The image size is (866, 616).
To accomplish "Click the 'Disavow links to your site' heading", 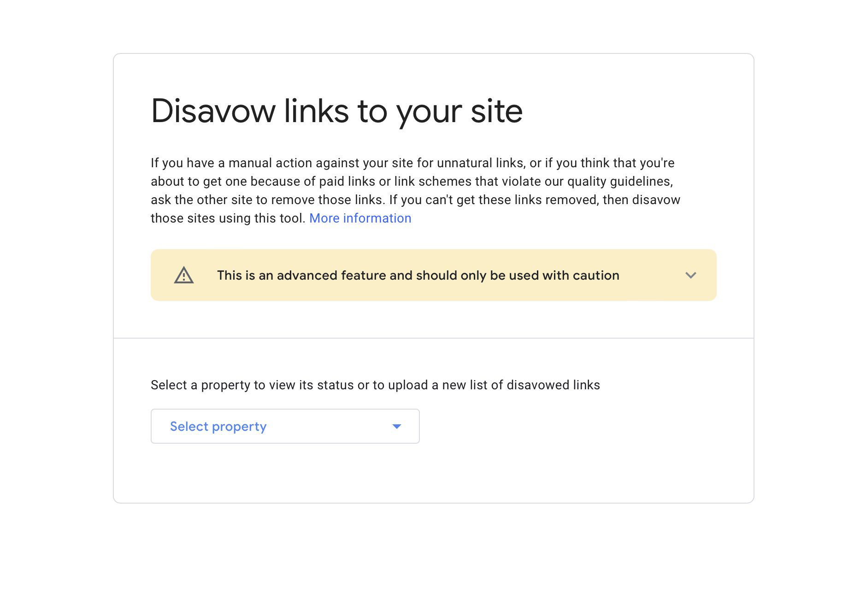I will point(336,112).
